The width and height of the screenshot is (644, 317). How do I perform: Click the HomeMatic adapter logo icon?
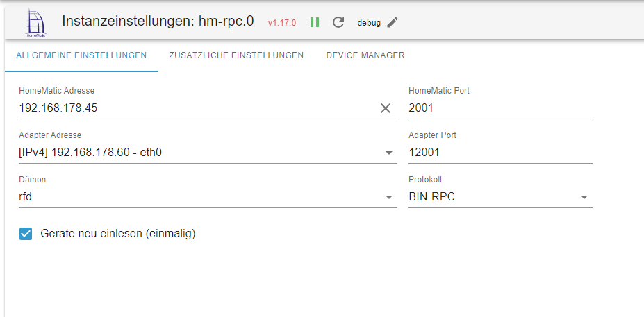pyautogui.click(x=35, y=22)
